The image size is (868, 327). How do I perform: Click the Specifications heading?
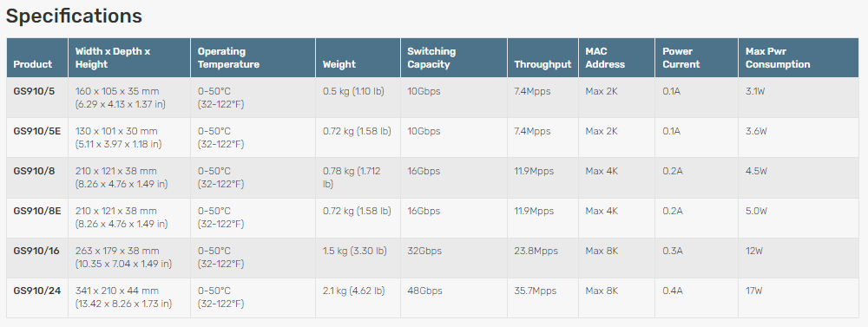click(74, 16)
